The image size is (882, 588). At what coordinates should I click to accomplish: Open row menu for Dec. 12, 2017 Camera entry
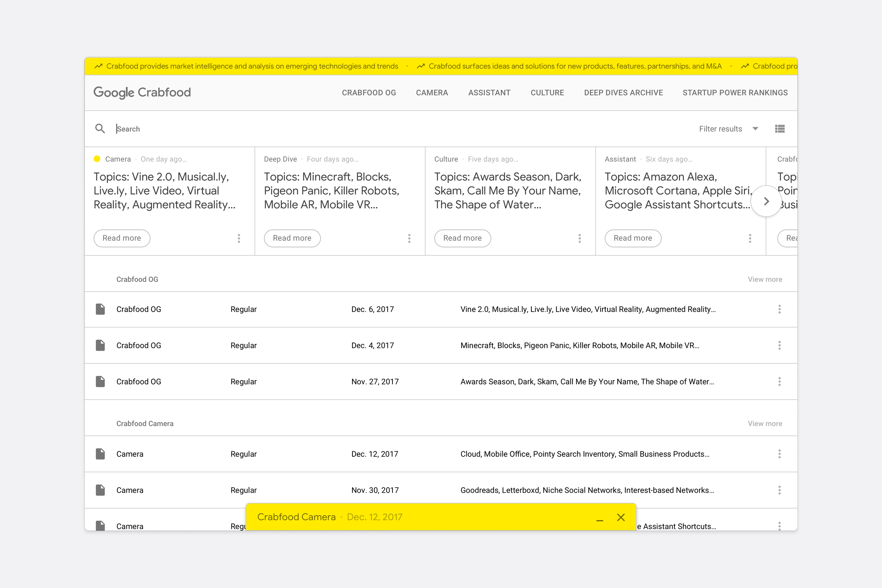point(779,454)
